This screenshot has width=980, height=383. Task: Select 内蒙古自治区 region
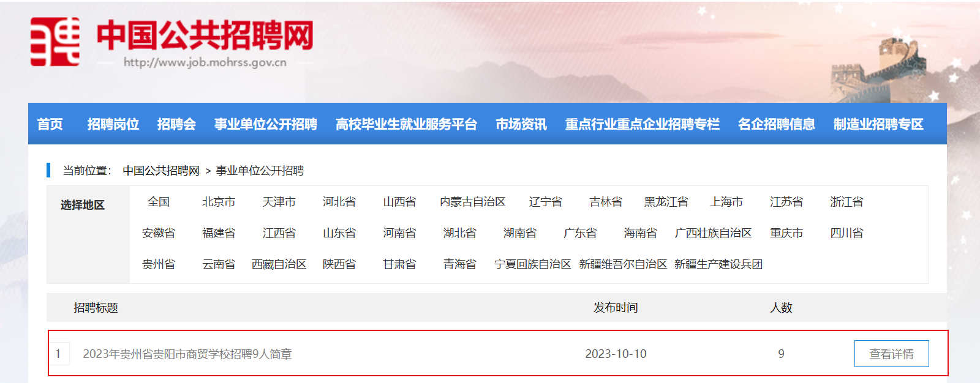(472, 202)
